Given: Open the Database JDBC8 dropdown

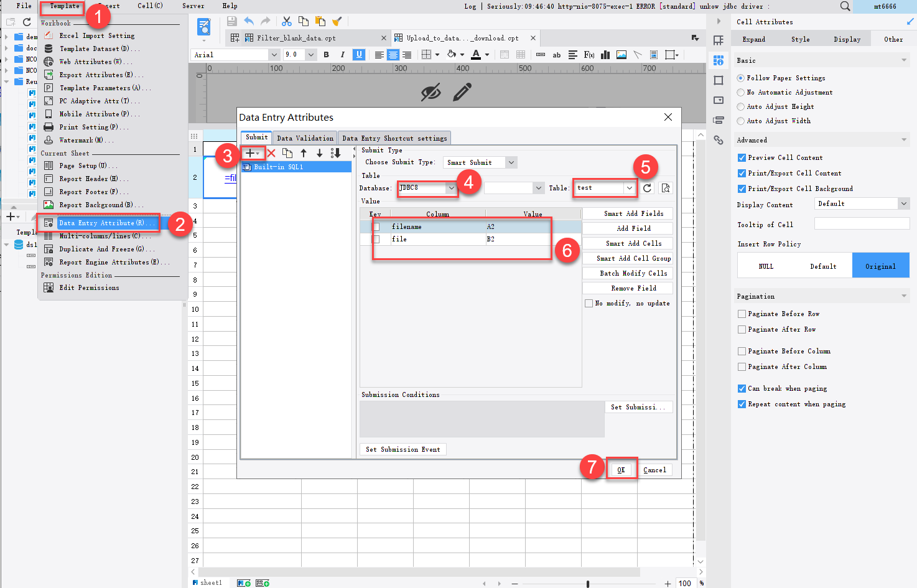Looking at the screenshot, I should tap(450, 187).
